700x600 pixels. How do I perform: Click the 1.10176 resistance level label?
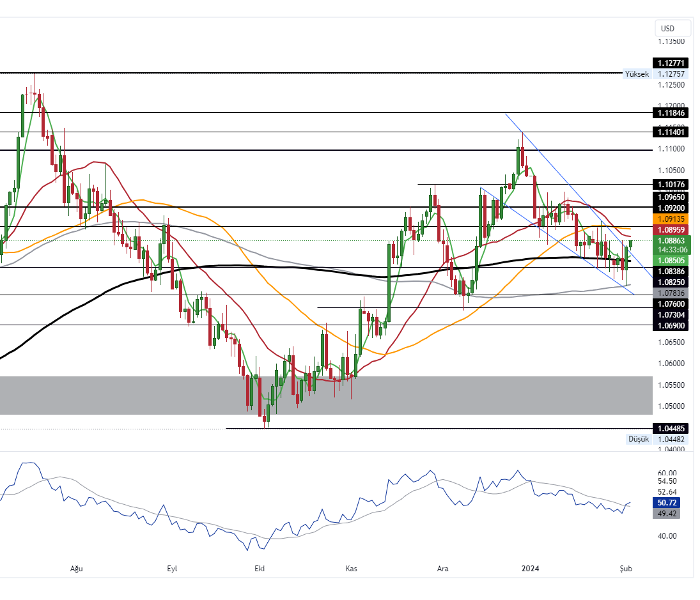coord(671,185)
